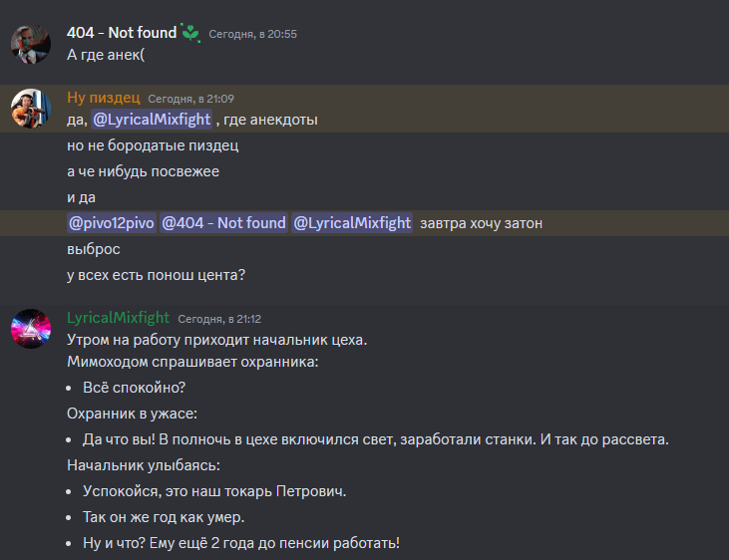Click the message "а че нибудь посвежее"
Image resolution: width=729 pixels, height=560 pixels.
(143, 171)
